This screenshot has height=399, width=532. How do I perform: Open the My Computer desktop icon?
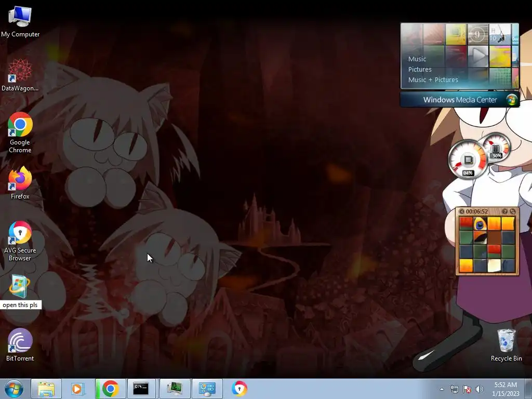coord(20,21)
